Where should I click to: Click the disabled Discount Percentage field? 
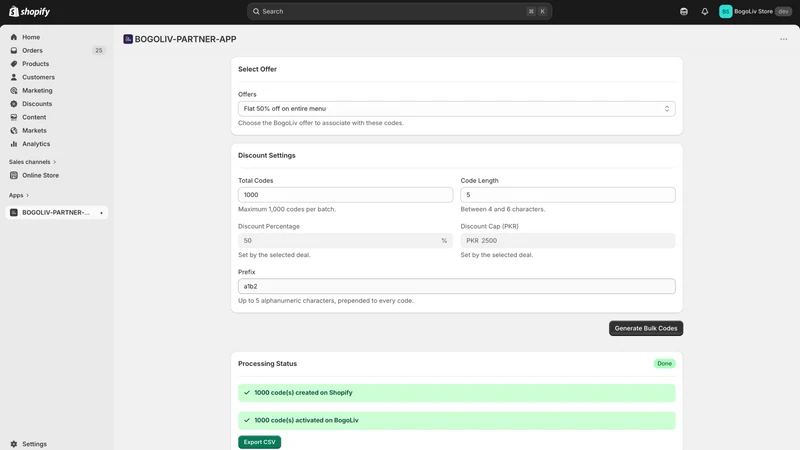point(345,240)
